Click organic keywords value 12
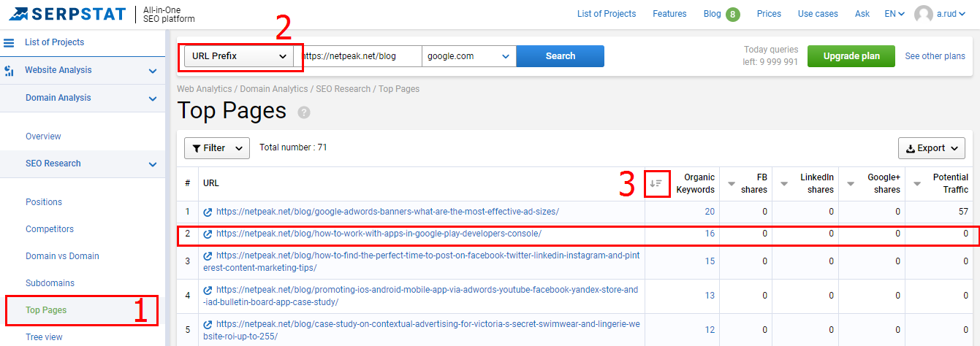This screenshot has width=980, height=346. click(710, 330)
